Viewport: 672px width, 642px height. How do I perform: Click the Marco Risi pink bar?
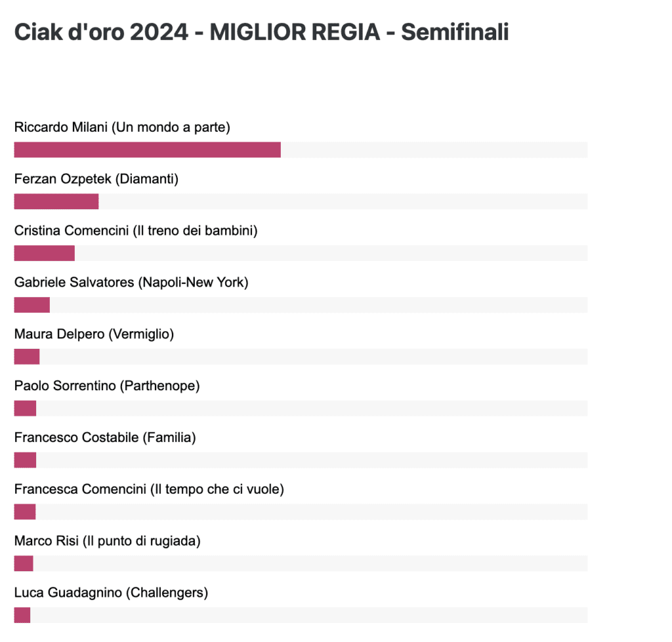(x=24, y=563)
